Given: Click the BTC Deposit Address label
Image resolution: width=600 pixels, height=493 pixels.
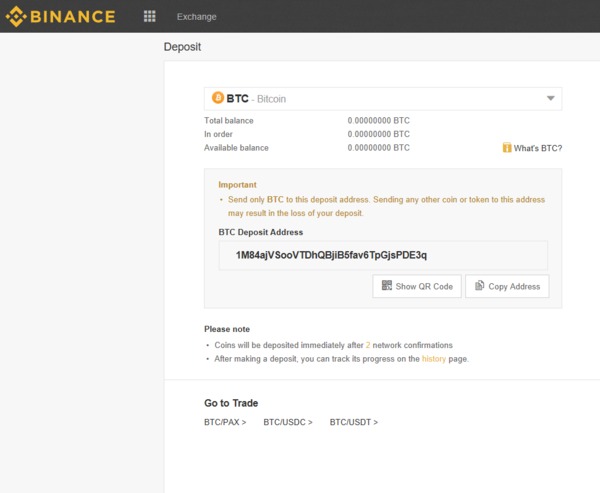Looking at the screenshot, I should (261, 232).
